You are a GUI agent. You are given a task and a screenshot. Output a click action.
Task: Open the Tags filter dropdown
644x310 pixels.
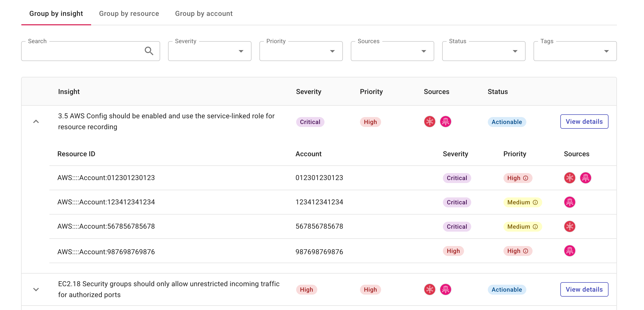[x=607, y=51]
